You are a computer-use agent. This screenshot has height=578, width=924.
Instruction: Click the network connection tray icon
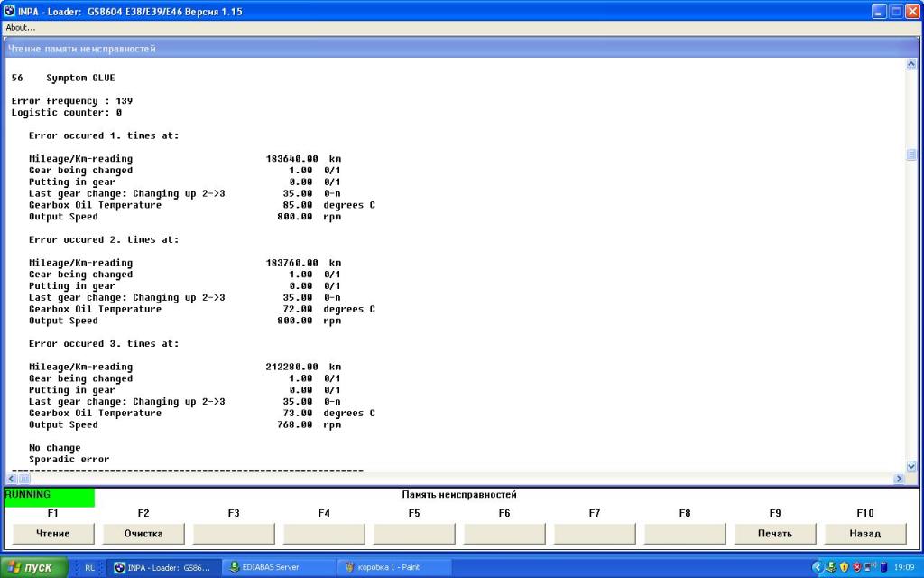871,567
